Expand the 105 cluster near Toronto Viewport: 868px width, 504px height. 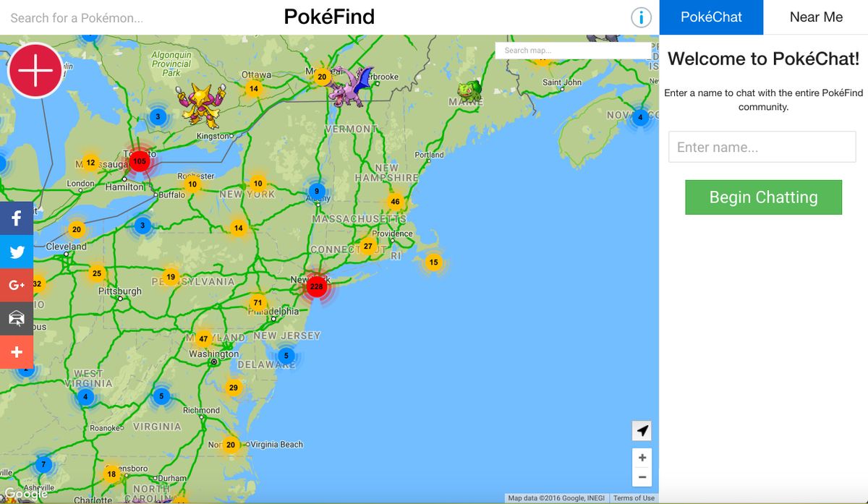[x=140, y=161]
